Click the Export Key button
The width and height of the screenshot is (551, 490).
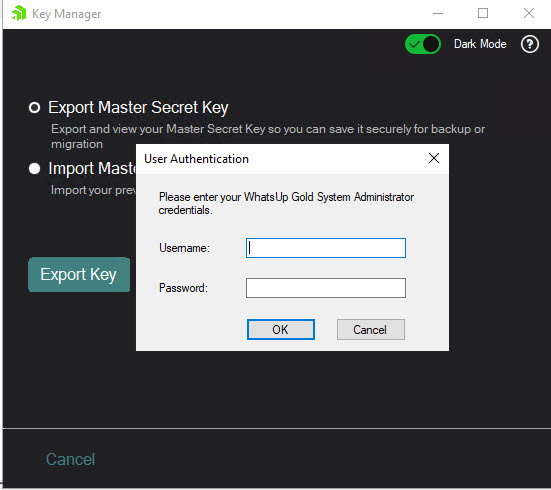point(79,275)
